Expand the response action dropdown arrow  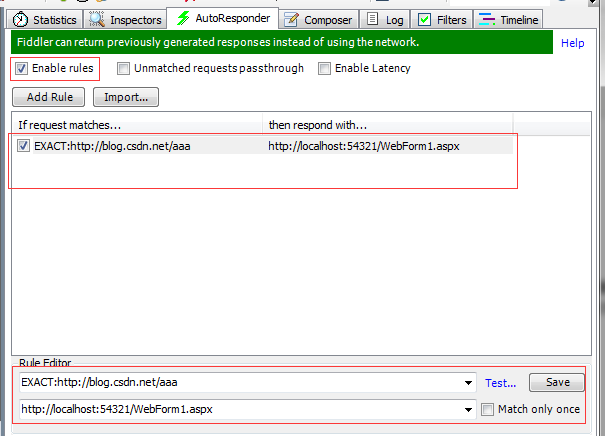coord(469,409)
